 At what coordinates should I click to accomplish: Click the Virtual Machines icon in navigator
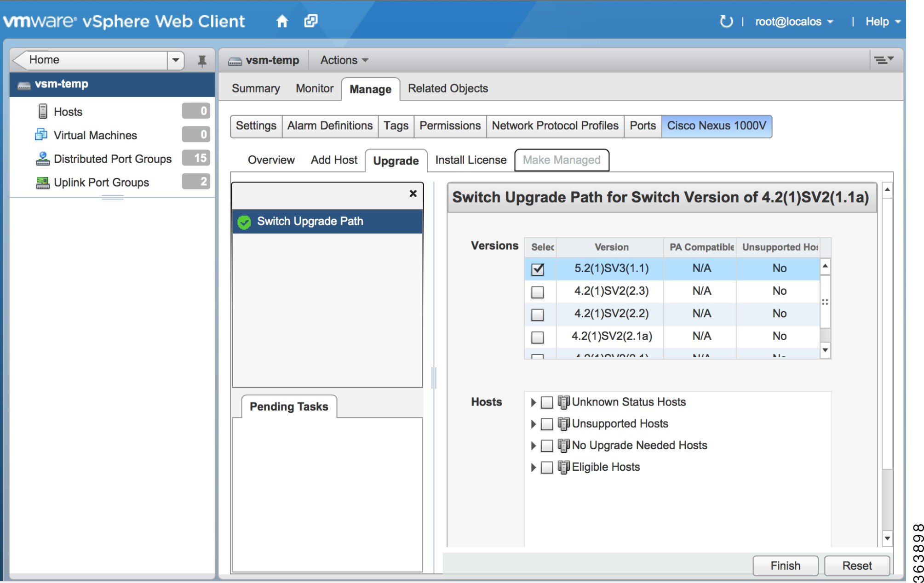click(x=41, y=135)
